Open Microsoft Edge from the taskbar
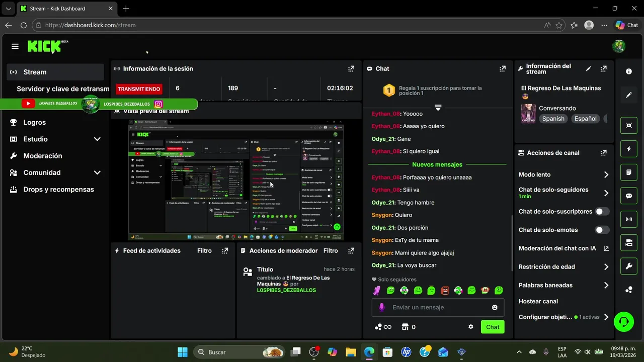644x362 pixels. [x=369, y=352]
